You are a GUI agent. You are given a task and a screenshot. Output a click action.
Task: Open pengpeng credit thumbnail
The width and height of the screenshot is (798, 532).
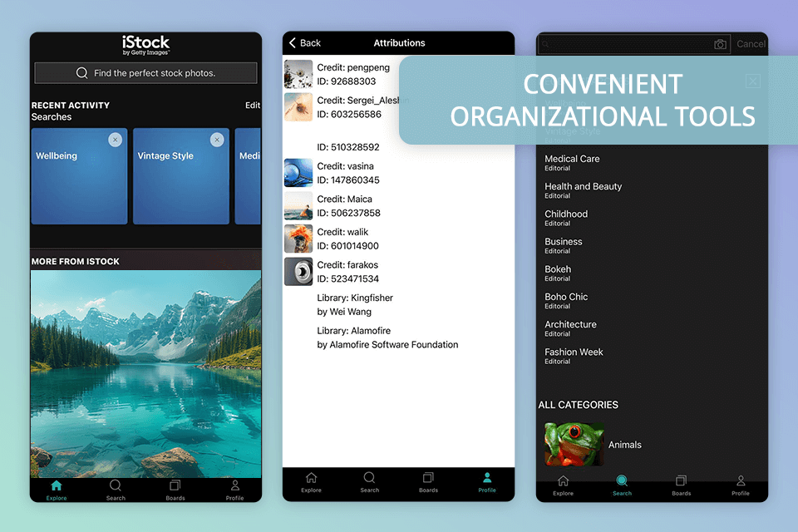[x=298, y=74]
